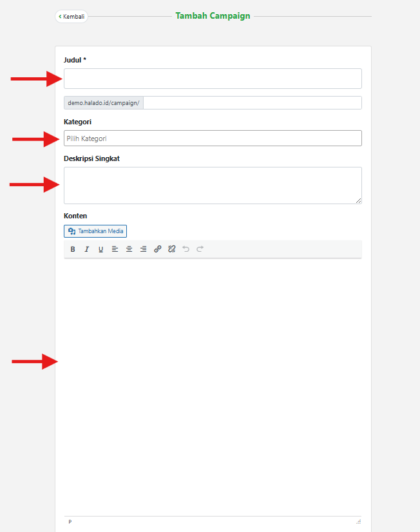Click the redo arrow in the toolbar
This screenshot has height=532, width=420.
[200, 249]
